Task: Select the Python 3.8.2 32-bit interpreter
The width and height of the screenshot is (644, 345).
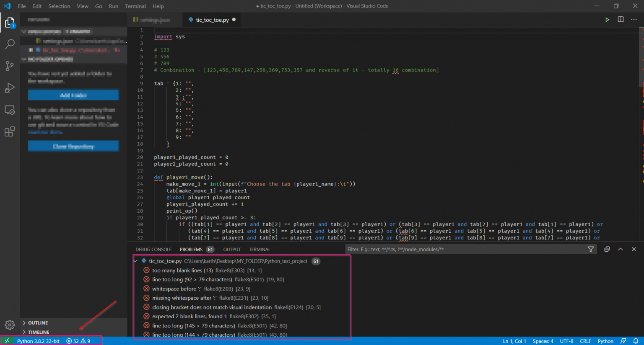Action: (38, 341)
